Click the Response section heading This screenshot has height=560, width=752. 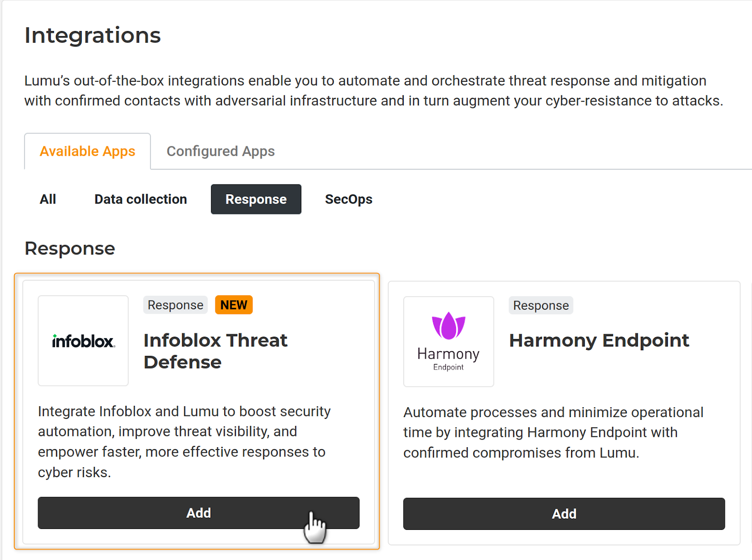coord(70,248)
